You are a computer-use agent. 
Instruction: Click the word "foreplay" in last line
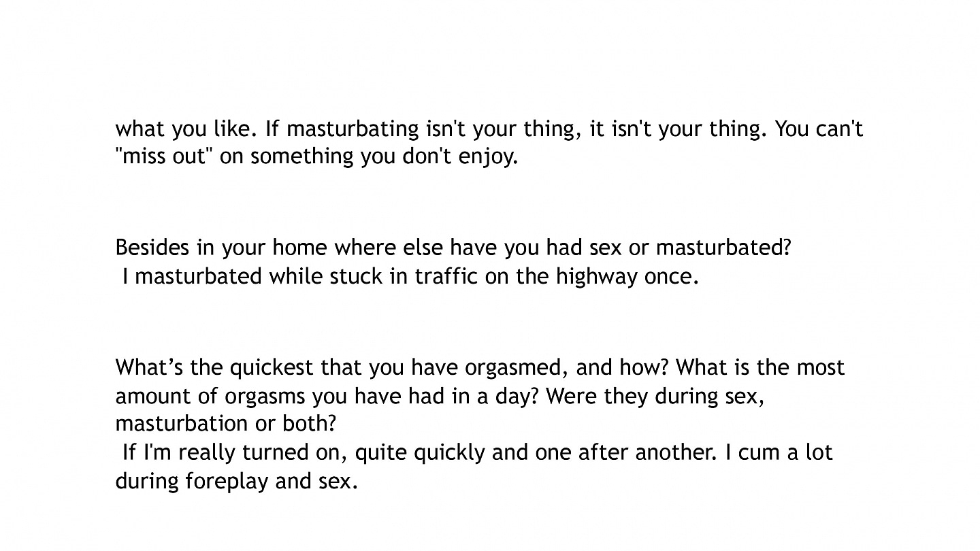pyautogui.click(x=227, y=481)
